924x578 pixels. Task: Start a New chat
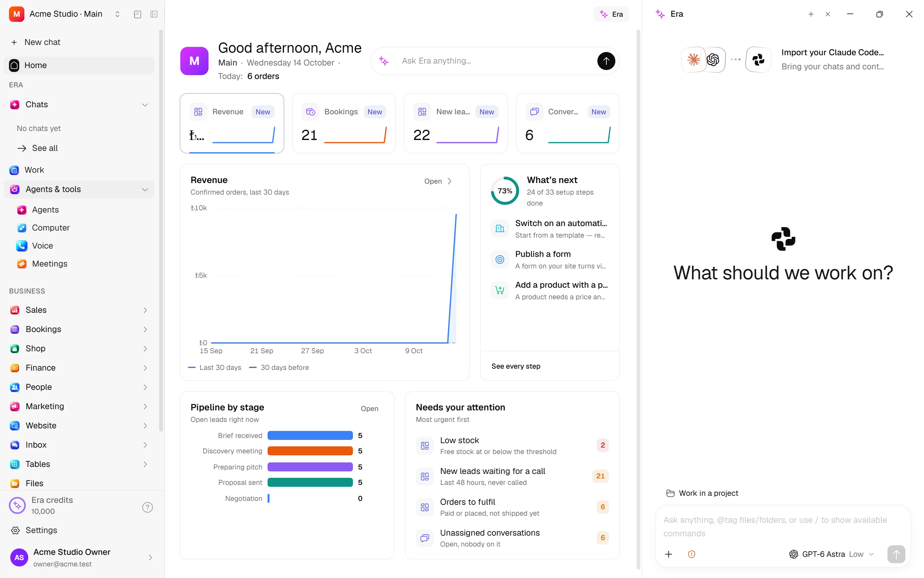pos(79,42)
